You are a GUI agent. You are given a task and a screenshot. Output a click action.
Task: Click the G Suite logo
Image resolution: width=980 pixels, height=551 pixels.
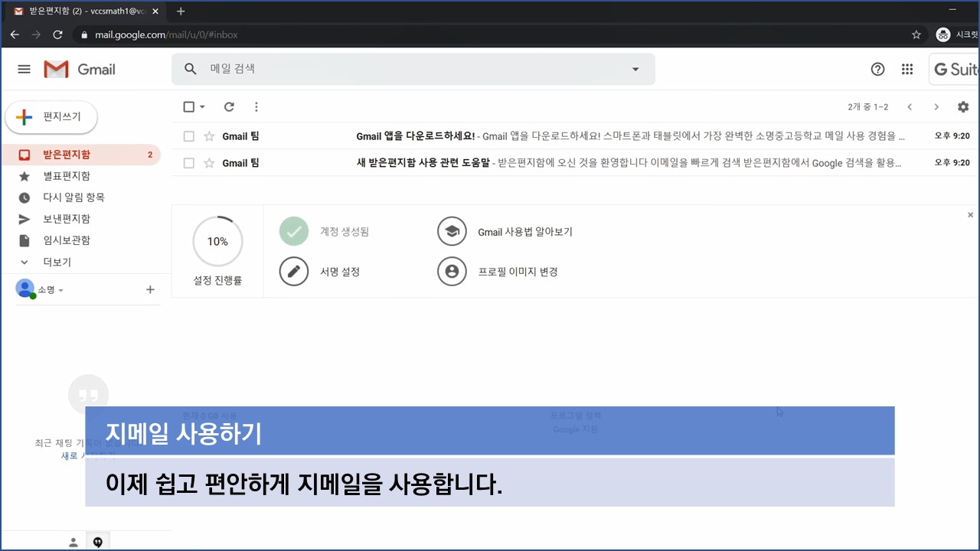click(x=955, y=69)
